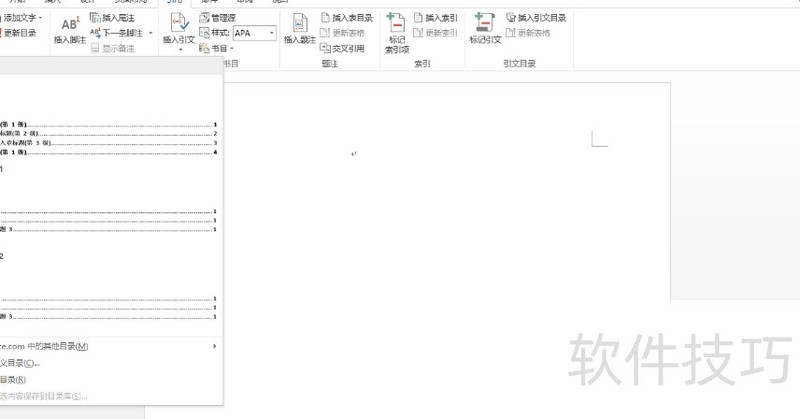
Task: Expand the arrow beside 下一条脚注
Action: (151, 33)
